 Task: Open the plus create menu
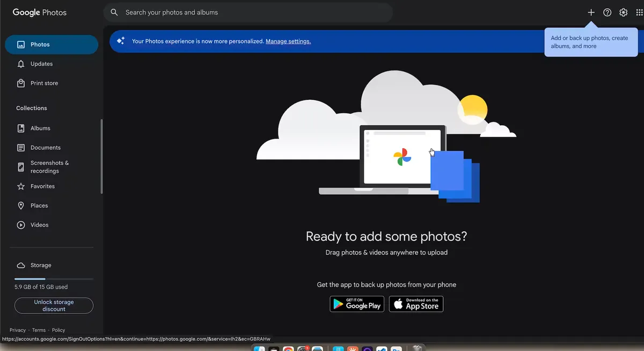click(x=591, y=12)
